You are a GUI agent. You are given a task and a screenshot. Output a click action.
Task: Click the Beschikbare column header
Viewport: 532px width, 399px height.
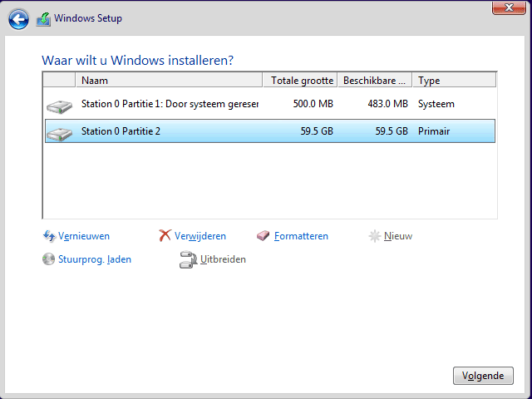point(375,81)
